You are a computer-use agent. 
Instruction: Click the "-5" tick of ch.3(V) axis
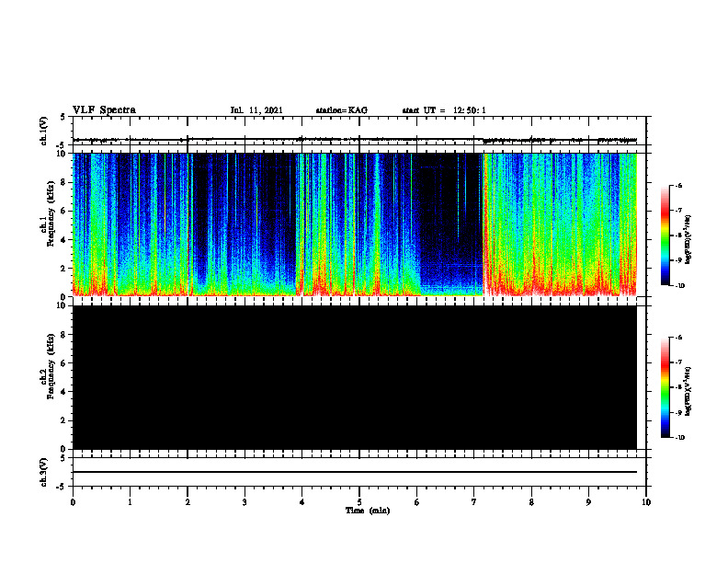(x=63, y=486)
